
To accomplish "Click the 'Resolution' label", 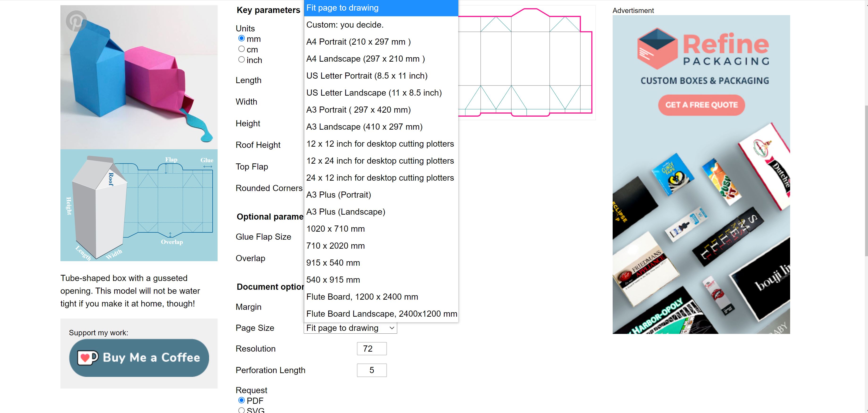I will point(255,349).
